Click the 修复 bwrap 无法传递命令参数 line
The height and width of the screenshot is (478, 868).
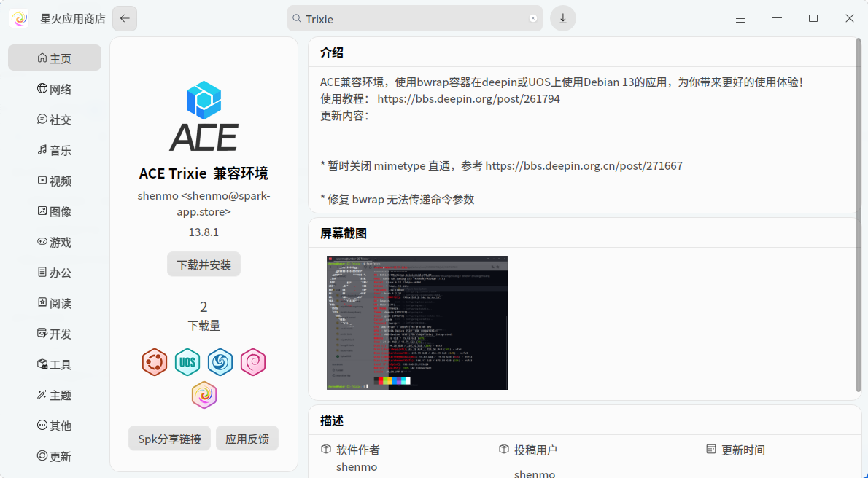pyautogui.click(x=398, y=199)
